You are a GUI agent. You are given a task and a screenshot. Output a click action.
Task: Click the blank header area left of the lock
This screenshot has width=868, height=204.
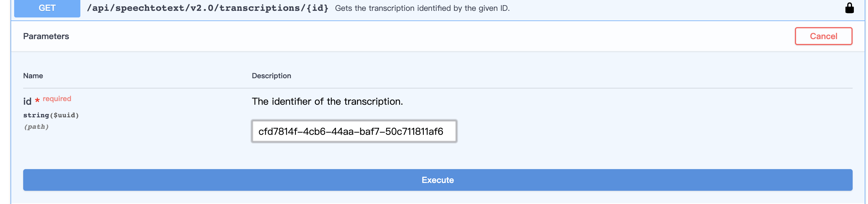tap(674, 8)
